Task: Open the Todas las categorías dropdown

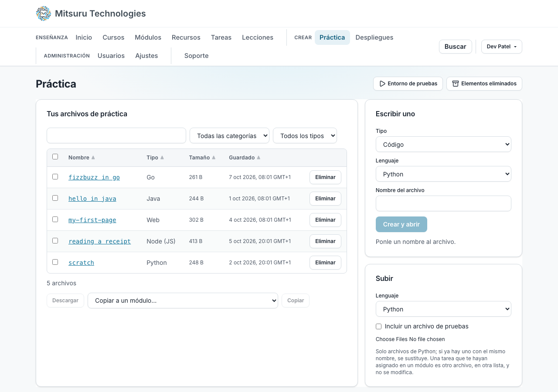Action: click(x=229, y=135)
